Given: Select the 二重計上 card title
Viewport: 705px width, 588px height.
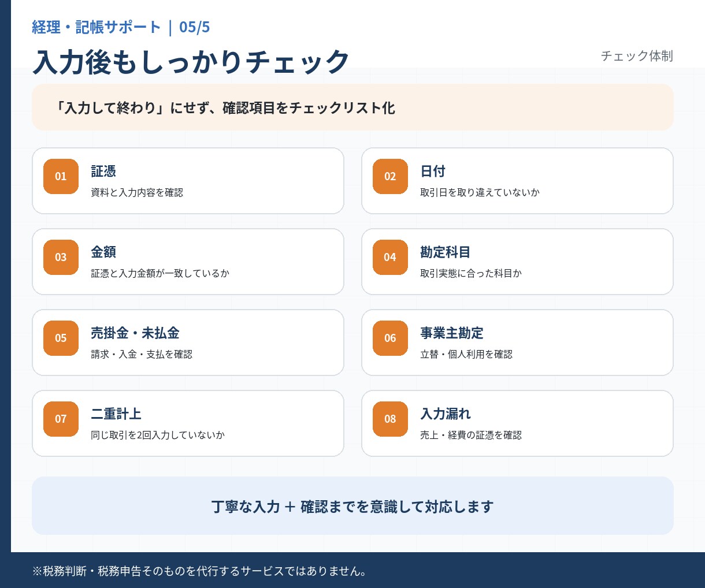Looking at the screenshot, I should point(116,414).
